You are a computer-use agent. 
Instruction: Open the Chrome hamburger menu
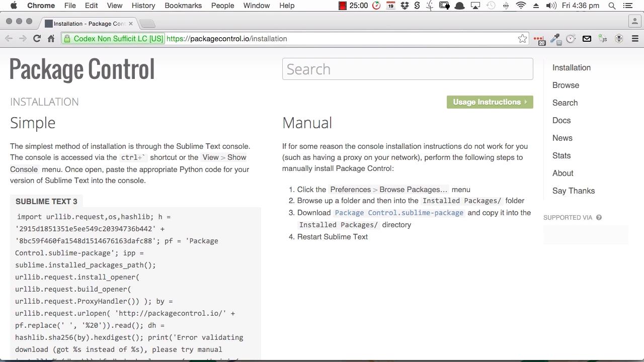tap(635, 39)
